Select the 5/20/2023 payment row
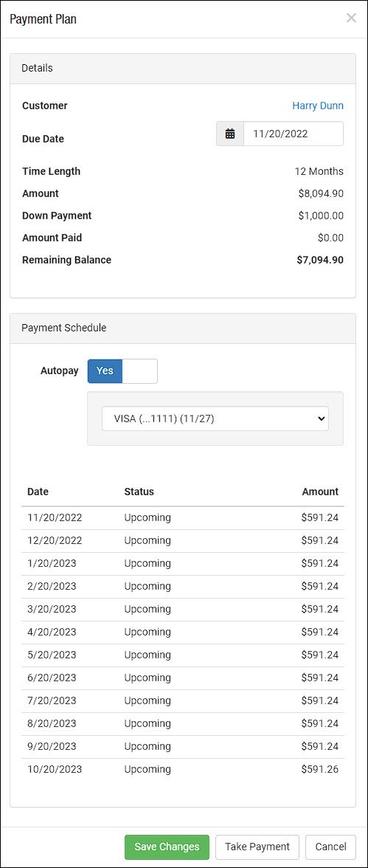Viewport: 368px width, 868px height. tap(183, 655)
